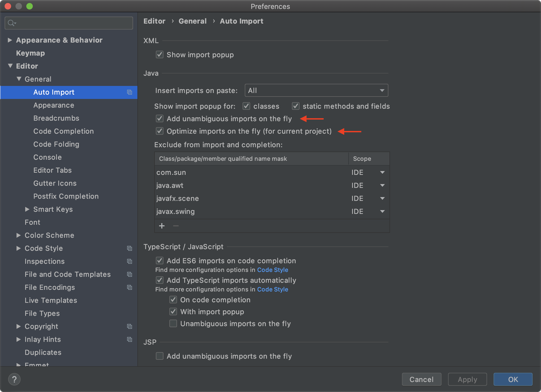The height and width of the screenshot is (392, 541).
Task: Collapse the Editor section in sidebar
Action: click(10, 66)
